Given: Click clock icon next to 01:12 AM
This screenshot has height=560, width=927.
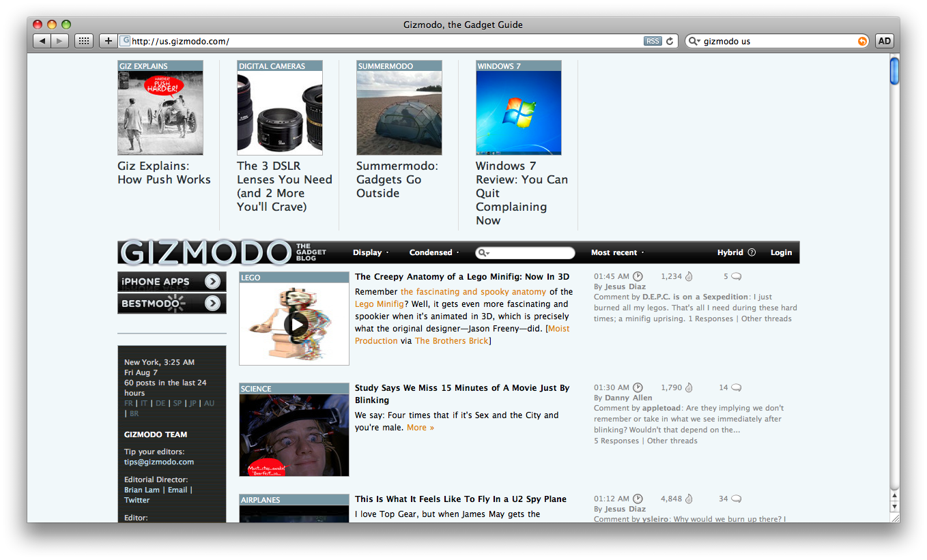Looking at the screenshot, I should [638, 499].
